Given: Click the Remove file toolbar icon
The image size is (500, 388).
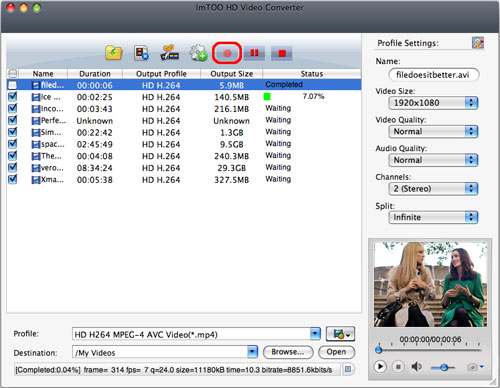Looking at the screenshot, I should pos(141,53).
